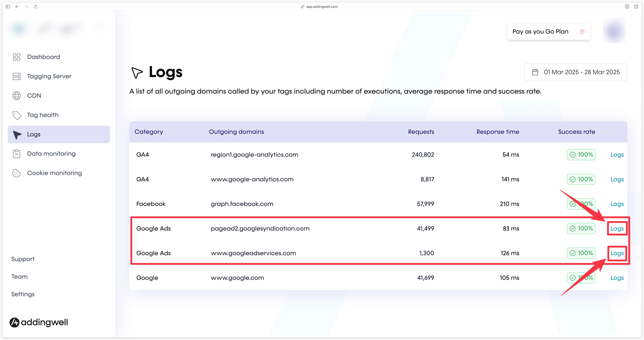This screenshot has width=644, height=340.
Task: Click the Outgoing domains column header
Action: (x=236, y=132)
